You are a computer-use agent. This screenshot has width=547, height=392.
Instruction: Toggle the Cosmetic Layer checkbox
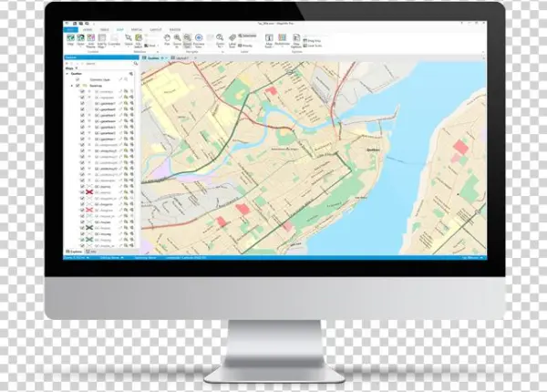(77, 79)
